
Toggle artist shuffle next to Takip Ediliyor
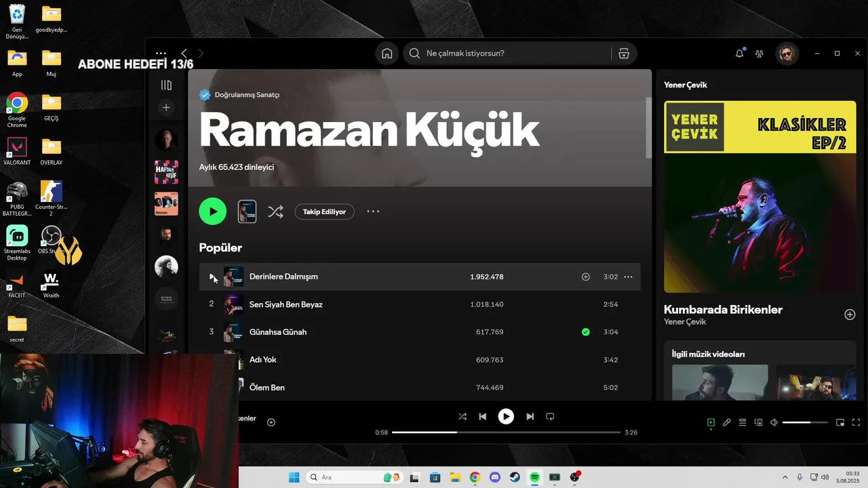click(275, 211)
